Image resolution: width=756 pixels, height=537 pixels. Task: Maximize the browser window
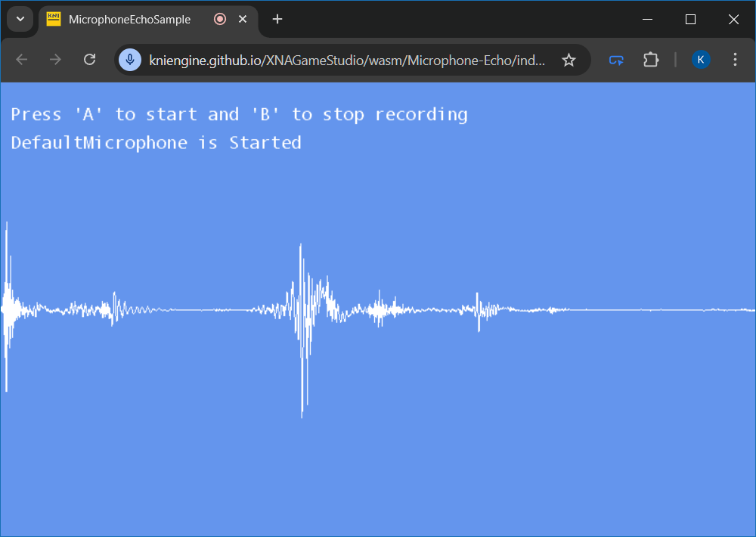(690, 20)
